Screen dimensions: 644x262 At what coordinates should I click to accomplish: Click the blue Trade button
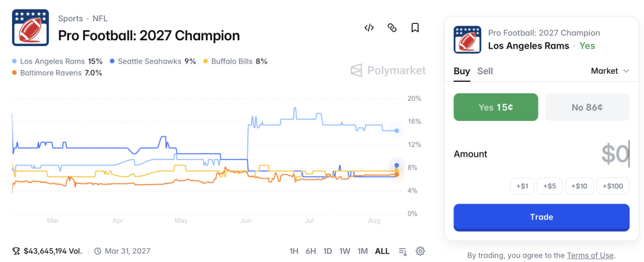click(541, 217)
